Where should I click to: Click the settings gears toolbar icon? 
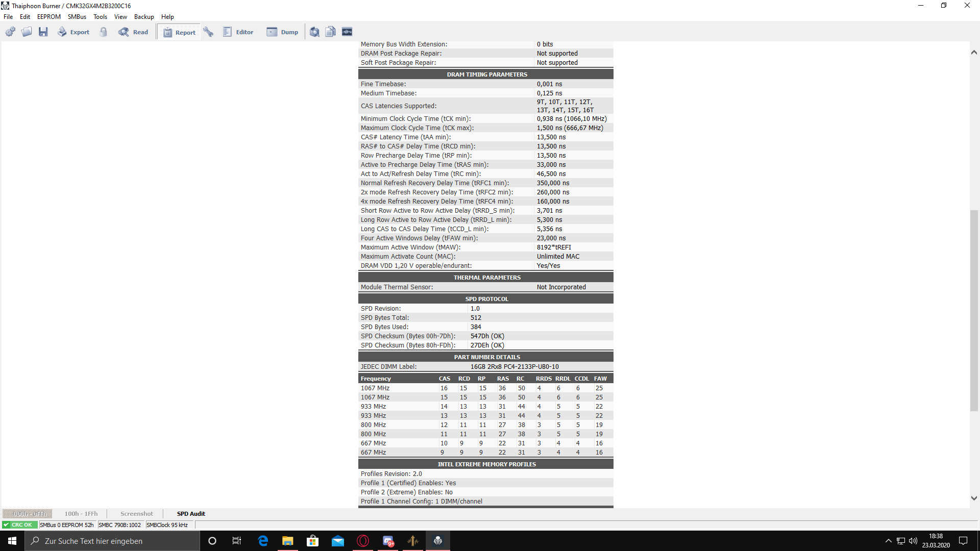pos(10,32)
